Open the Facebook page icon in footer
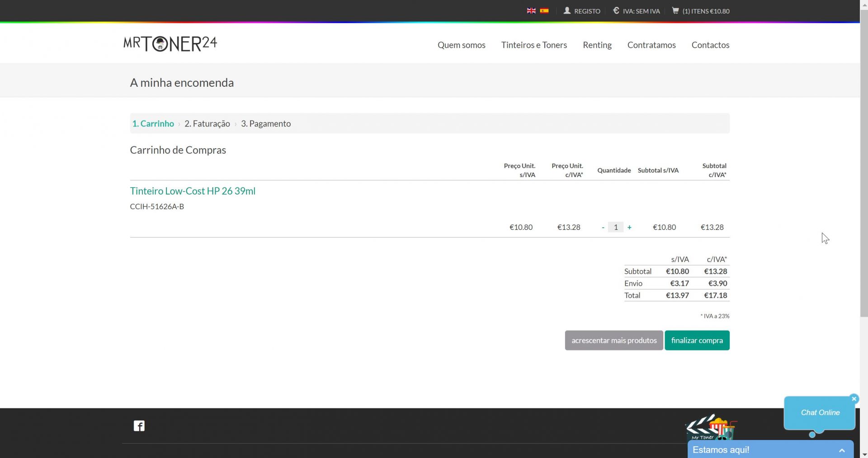This screenshot has height=458, width=868. (139, 426)
